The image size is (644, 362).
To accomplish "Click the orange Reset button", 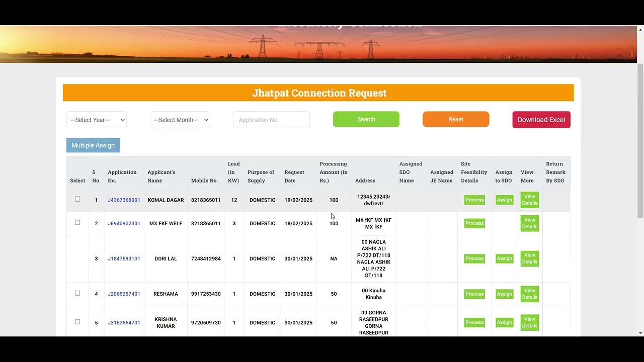I will click(456, 119).
